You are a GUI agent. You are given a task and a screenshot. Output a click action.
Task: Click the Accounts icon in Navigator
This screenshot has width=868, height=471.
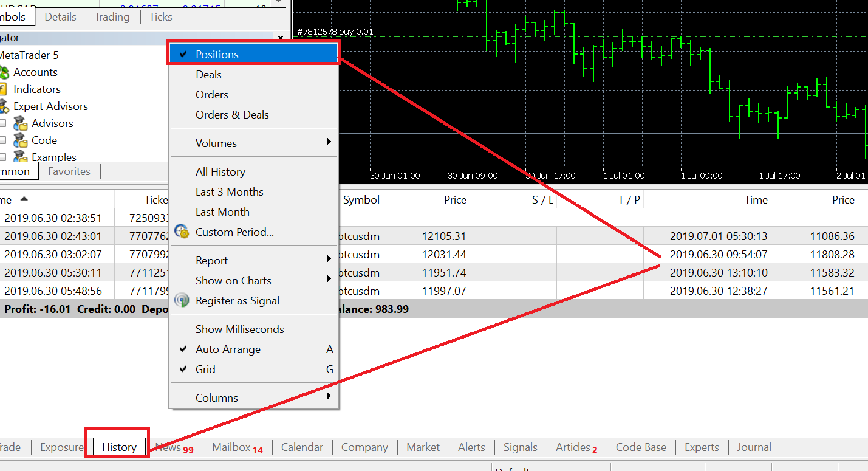[3, 72]
